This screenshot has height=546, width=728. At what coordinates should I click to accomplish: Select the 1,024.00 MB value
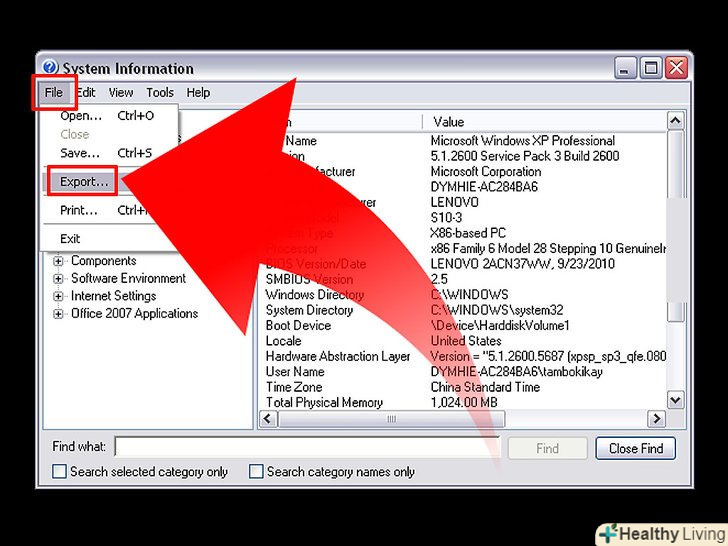pos(464,402)
